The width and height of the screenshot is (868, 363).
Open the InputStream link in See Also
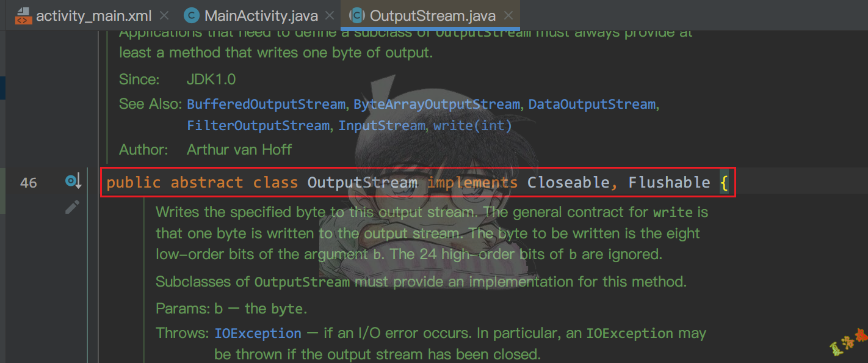pyautogui.click(x=382, y=125)
